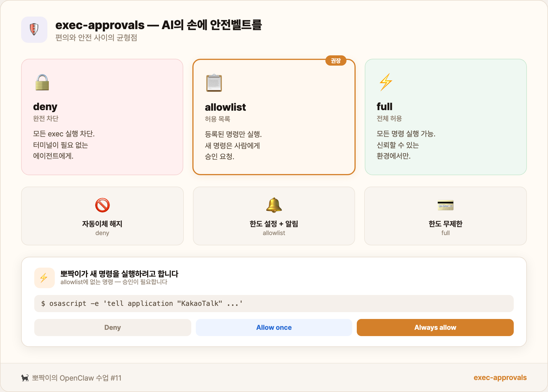Click Deny on the approval request

pyautogui.click(x=112, y=327)
